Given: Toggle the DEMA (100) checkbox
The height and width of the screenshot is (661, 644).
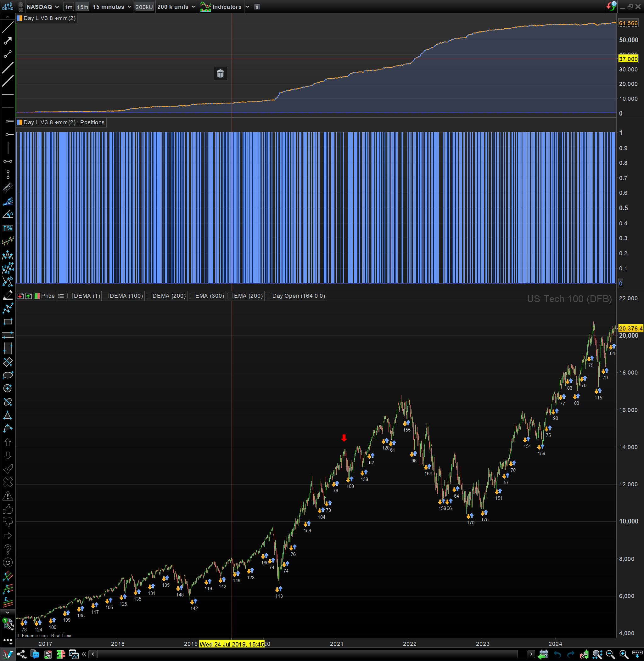Looking at the screenshot, I should pyautogui.click(x=106, y=296).
